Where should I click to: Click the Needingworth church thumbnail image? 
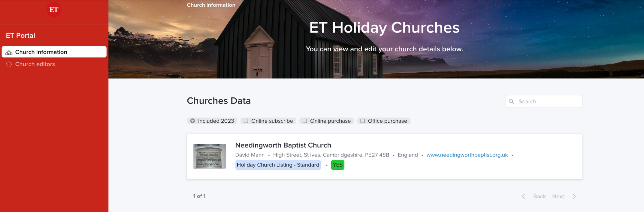[210, 156]
